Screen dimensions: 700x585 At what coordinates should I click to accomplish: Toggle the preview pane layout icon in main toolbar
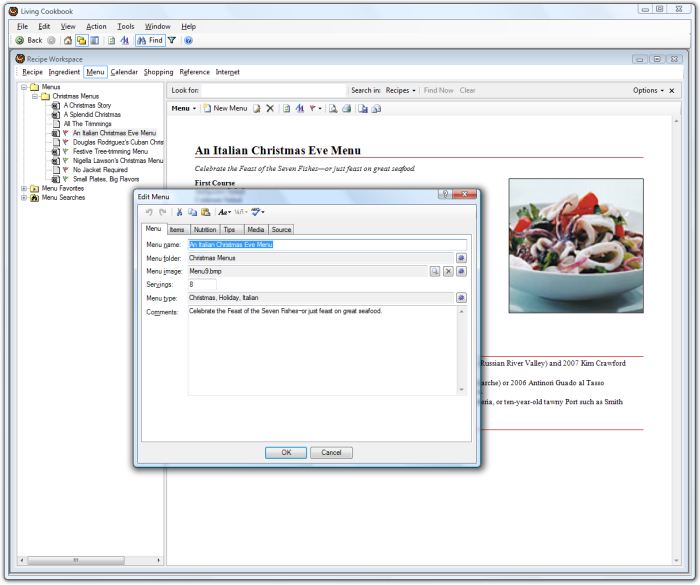point(95,41)
